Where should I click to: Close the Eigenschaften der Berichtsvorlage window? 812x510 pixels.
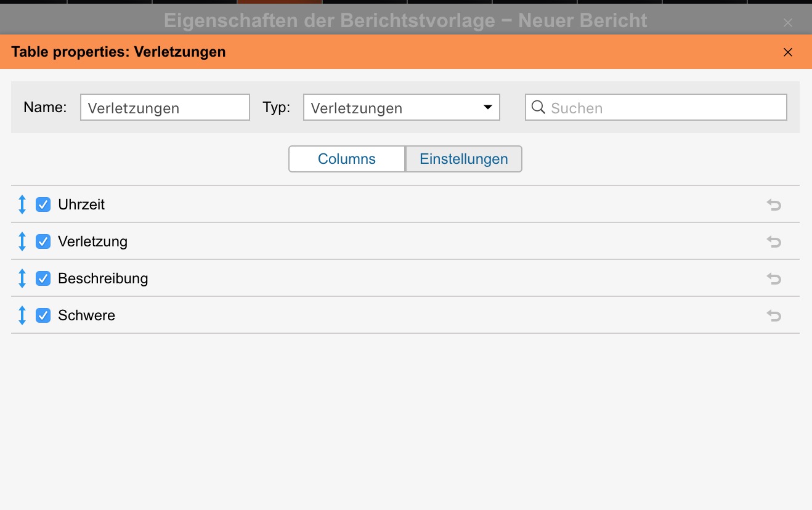(x=787, y=23)
